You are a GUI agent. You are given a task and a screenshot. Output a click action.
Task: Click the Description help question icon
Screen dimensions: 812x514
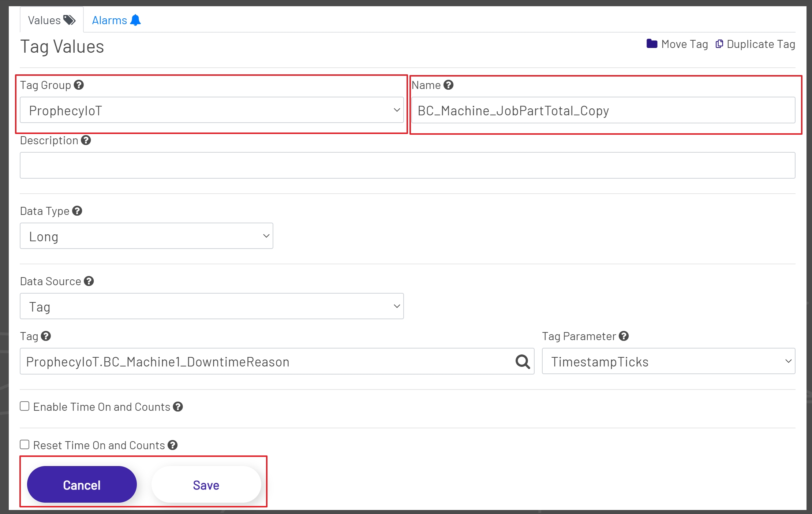pyautogui.click(x=86, y=140)
